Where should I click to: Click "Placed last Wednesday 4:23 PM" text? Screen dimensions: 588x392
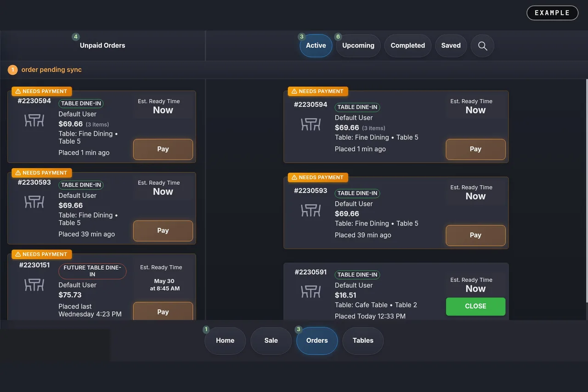[x=90, y=310]
